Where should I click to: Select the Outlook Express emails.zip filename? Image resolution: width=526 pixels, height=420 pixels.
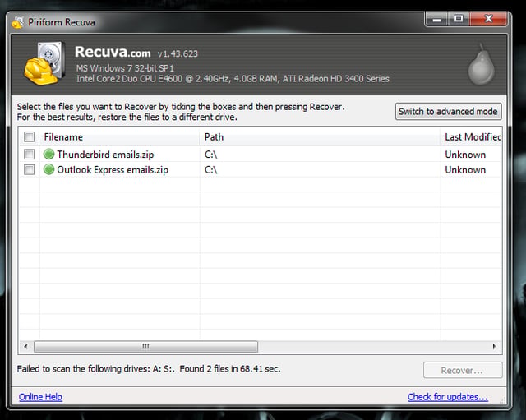113,170
